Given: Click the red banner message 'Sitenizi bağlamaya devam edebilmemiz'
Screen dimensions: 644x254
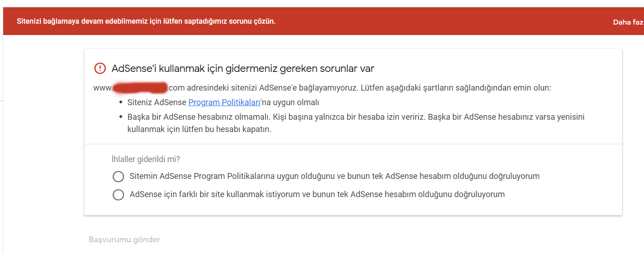Looking at the screenshot, I should coord(146,21).
